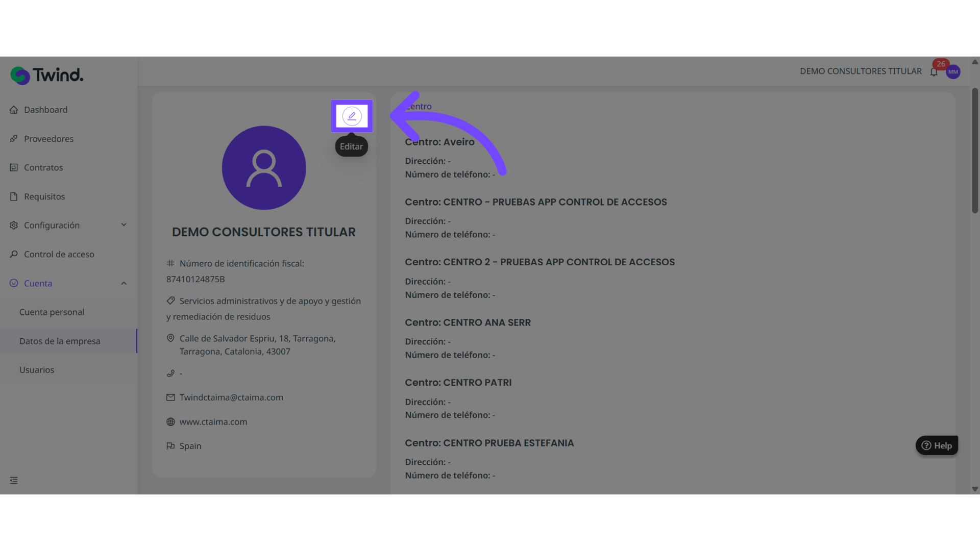Click company name heading in card
Viewport: 980px width, 551px height.
coord(264,232)
